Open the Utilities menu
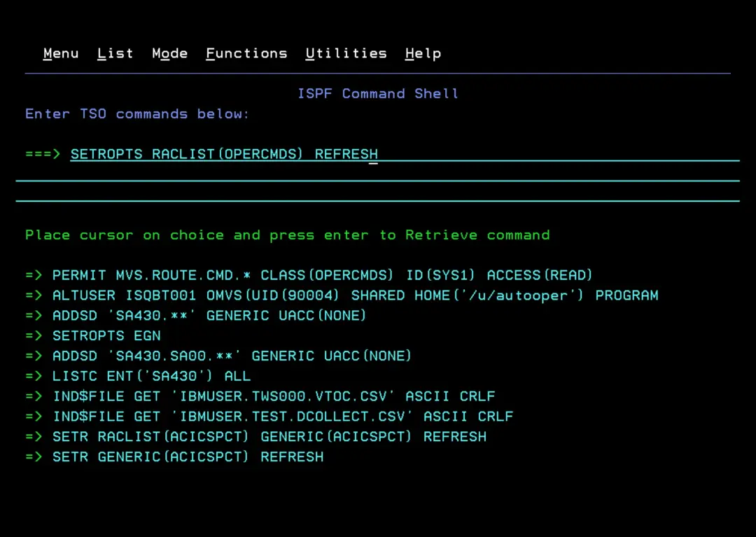This screenshot has width=756, height=537. [x=346, y=53]
